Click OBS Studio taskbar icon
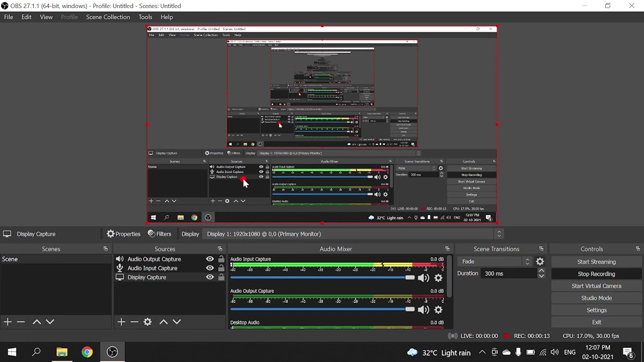Screen dimensions: 644x362 click(x=112, y=352)
